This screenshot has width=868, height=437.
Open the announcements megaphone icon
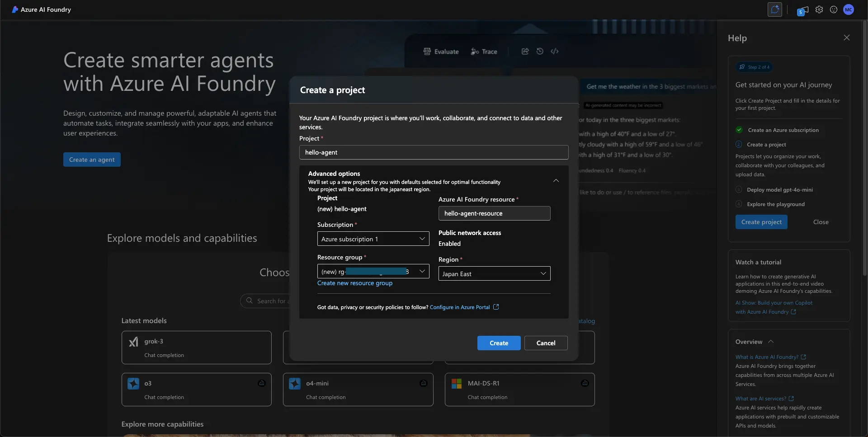point(803,10)
